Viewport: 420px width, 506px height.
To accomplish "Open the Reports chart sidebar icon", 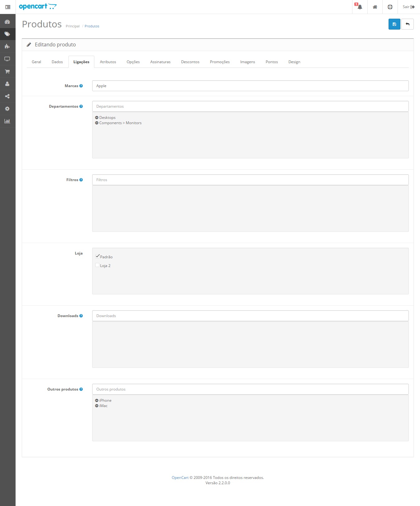I will pos(7,121).
